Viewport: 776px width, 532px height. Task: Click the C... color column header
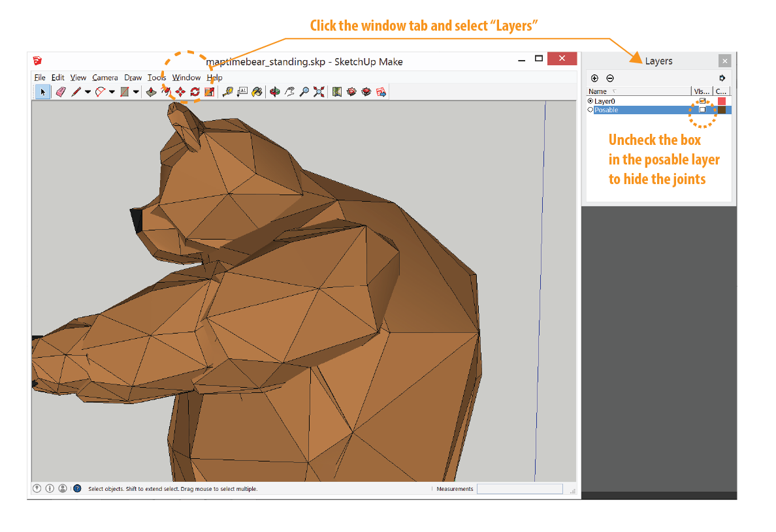pos(722,91)
